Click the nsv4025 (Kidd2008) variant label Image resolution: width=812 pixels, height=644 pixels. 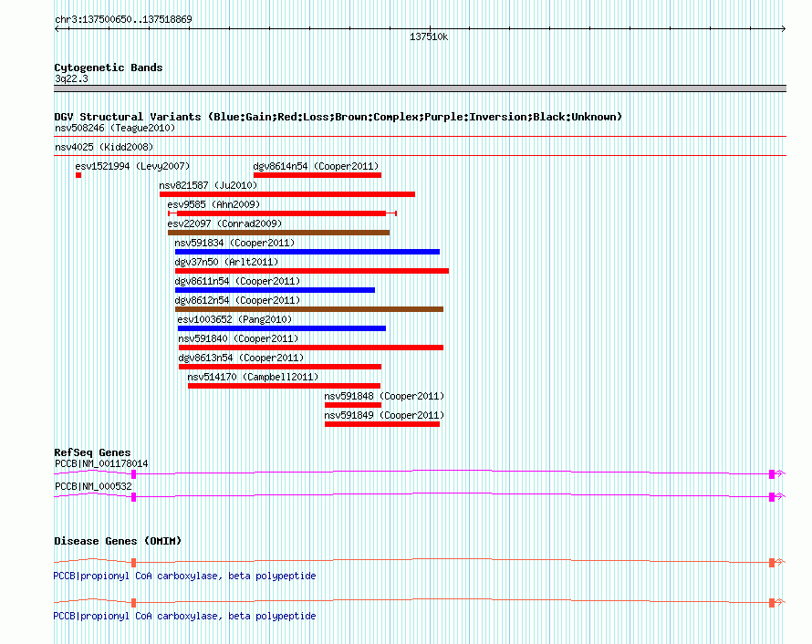(104, 147)
